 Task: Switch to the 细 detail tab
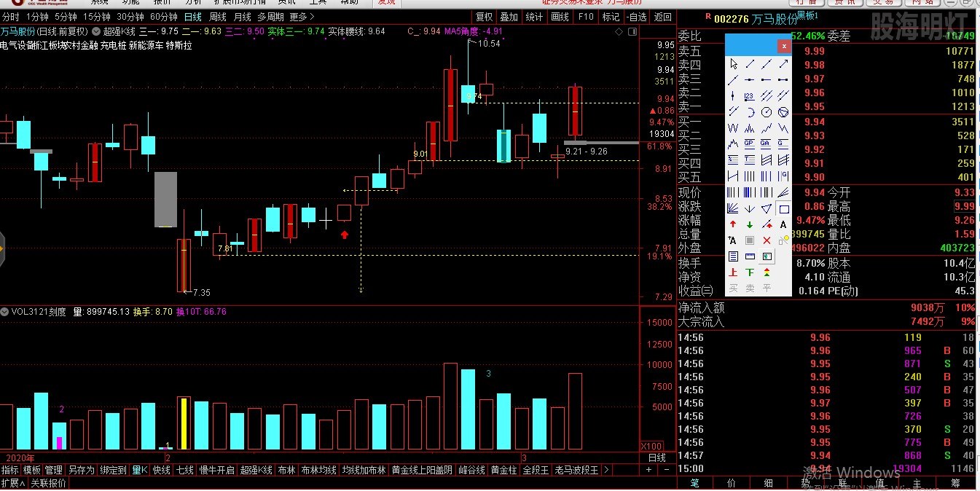769,482
